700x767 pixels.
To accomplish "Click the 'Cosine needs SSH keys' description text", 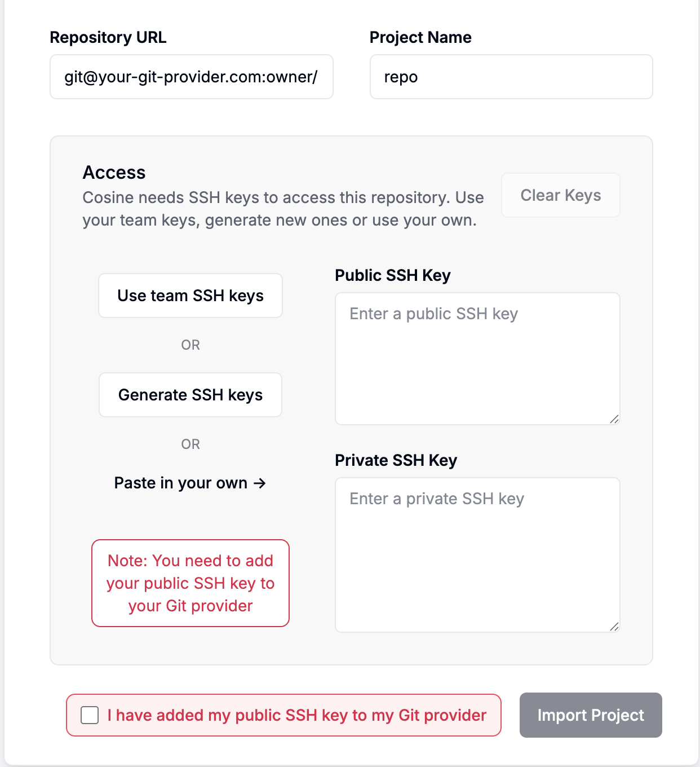I will [x=283, y=209].
